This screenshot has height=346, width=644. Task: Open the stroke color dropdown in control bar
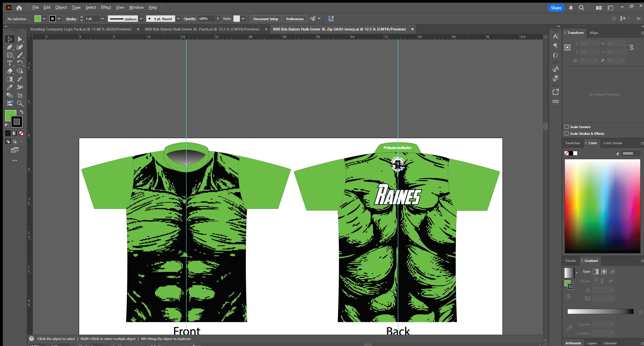(x=59, y=19)
